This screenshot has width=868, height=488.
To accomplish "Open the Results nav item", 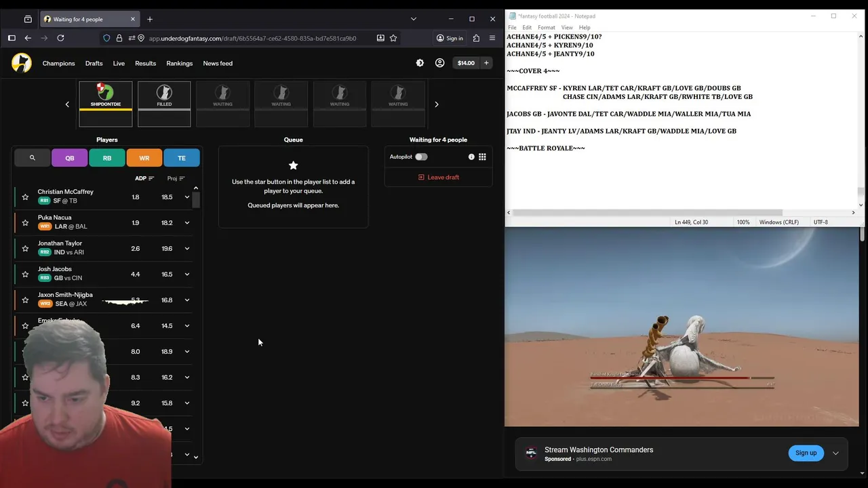I will point(145,63).
